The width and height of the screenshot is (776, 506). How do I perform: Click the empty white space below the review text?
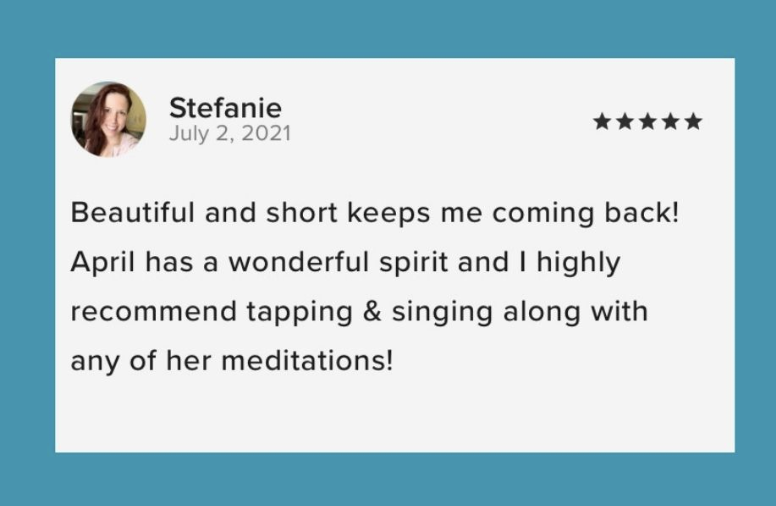pyautogui.click(x=394, y=413)
